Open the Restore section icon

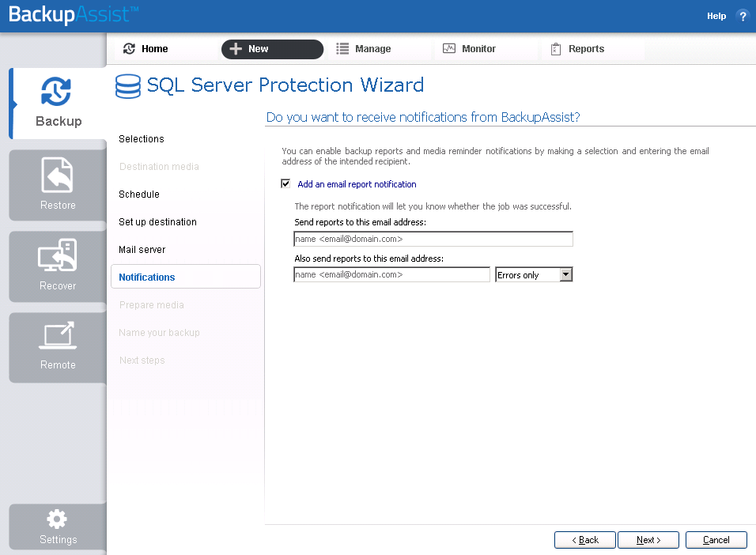point(58,175)
